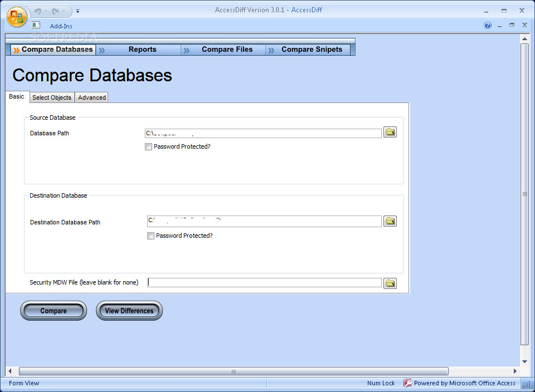Tick Password Protected for Destination Database
Image resolution: width=535 pixels, height=392 pixels.
150,236
